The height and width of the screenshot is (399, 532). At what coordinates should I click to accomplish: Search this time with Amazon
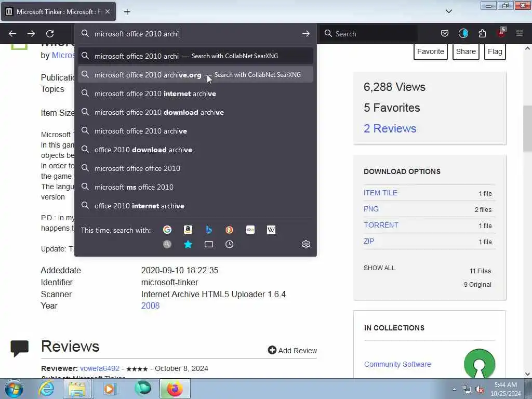point(188,230)
